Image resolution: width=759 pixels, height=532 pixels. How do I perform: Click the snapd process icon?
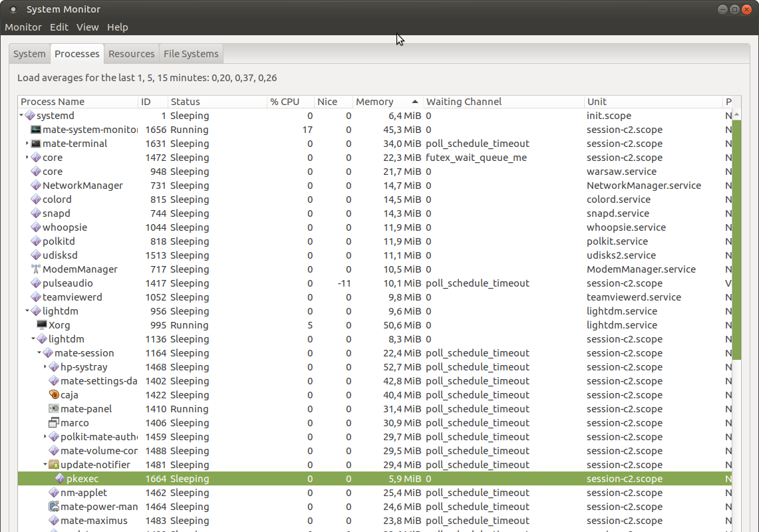tap(36, 213)
